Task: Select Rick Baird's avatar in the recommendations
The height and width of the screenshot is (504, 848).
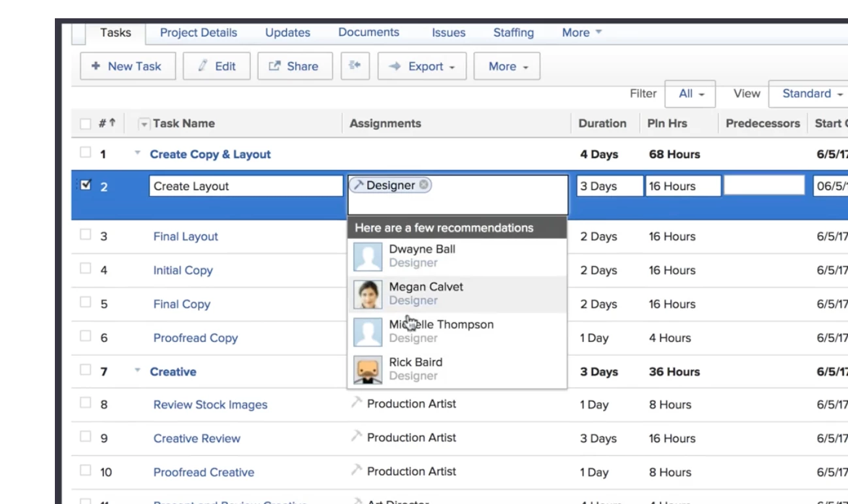Action: [x=368, y=370]
